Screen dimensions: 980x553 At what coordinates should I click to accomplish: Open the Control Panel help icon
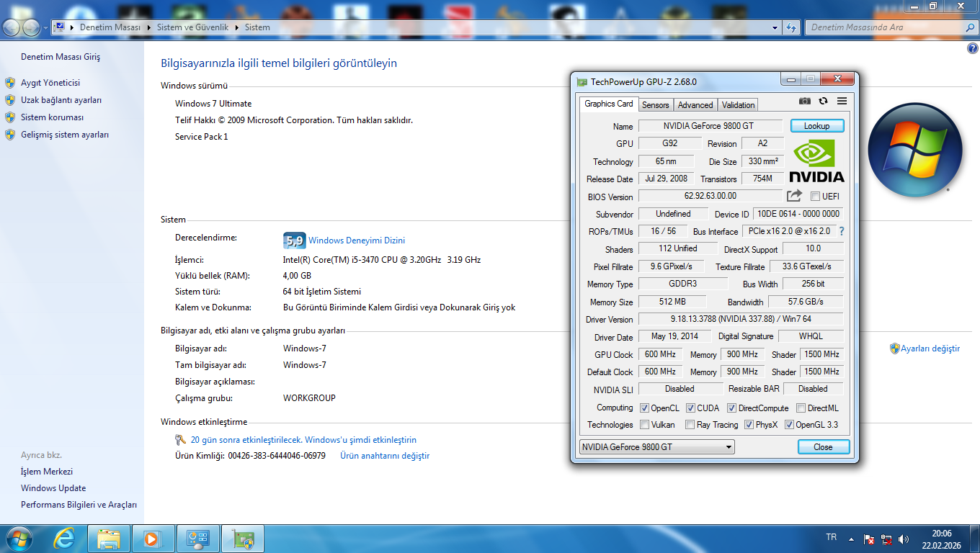point(973,48)
